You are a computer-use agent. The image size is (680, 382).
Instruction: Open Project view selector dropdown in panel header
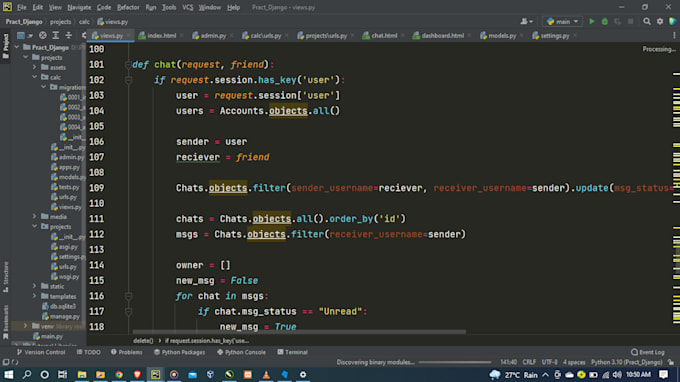[24, 36]
